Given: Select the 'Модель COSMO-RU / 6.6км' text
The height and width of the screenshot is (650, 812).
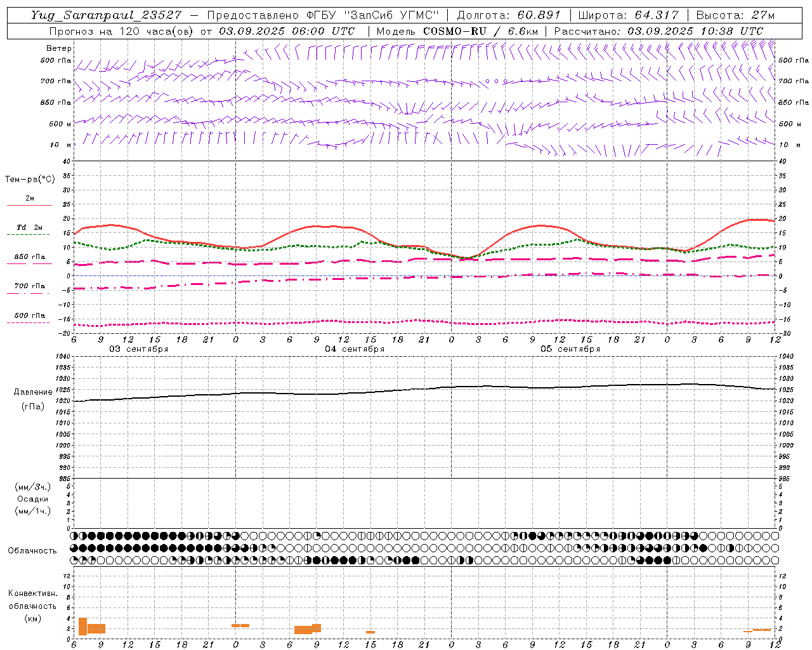Looking at the screenshot, I should click(x=457, y=31).
